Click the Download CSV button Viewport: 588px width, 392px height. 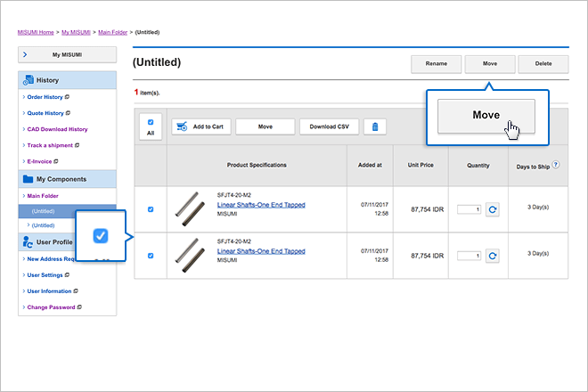[x=329, y=127]
